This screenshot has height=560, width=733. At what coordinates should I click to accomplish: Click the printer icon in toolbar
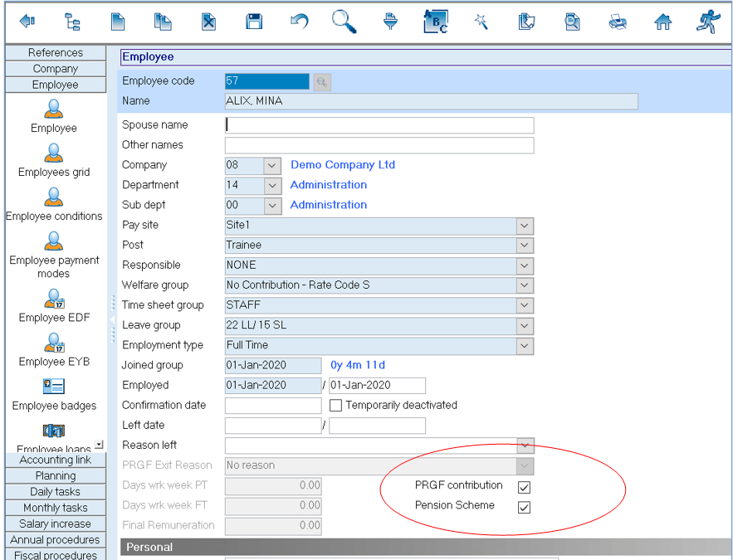coord(617,22)
